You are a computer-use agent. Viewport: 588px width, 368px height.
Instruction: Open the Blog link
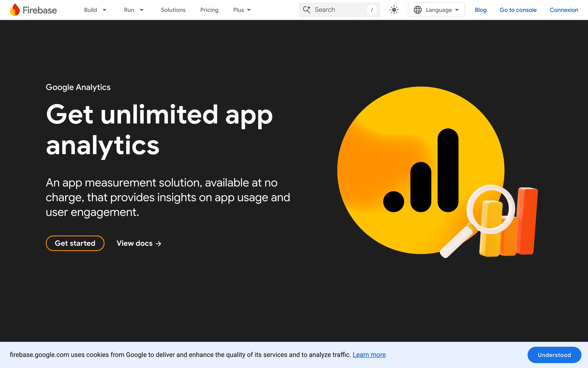pos(480,10)
